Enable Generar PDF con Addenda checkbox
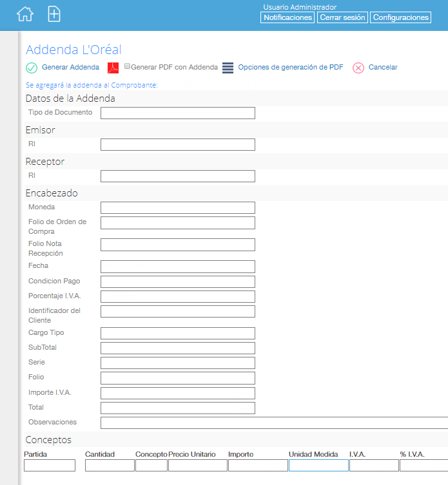The image size is (448, 485). 127,66
